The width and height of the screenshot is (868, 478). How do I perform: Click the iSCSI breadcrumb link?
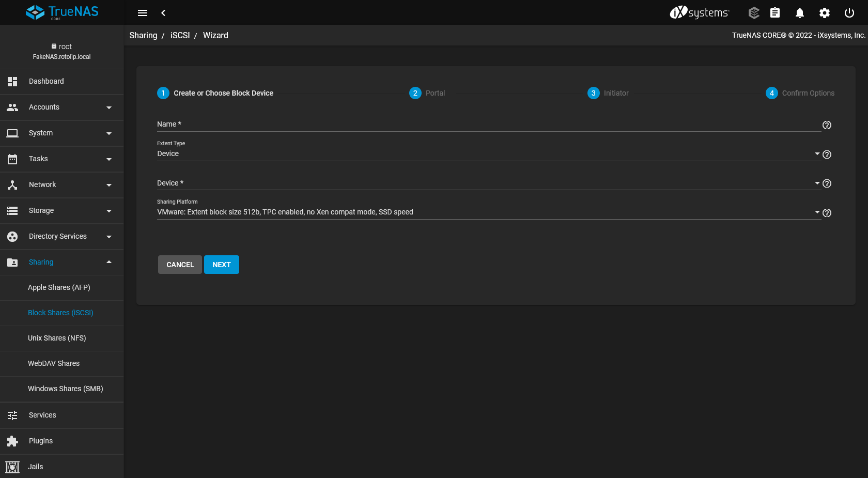click(x=180, y=35)
